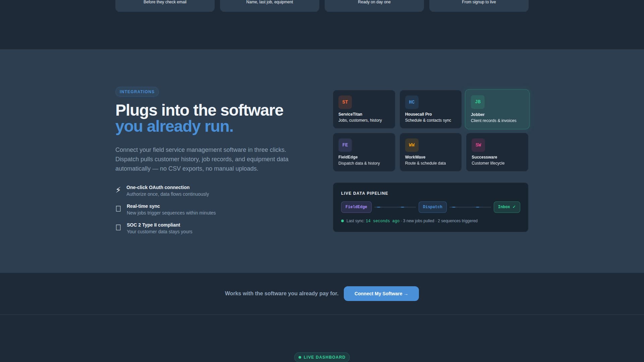Click the HC Housecall Pro logo badge

click(412, 102)
